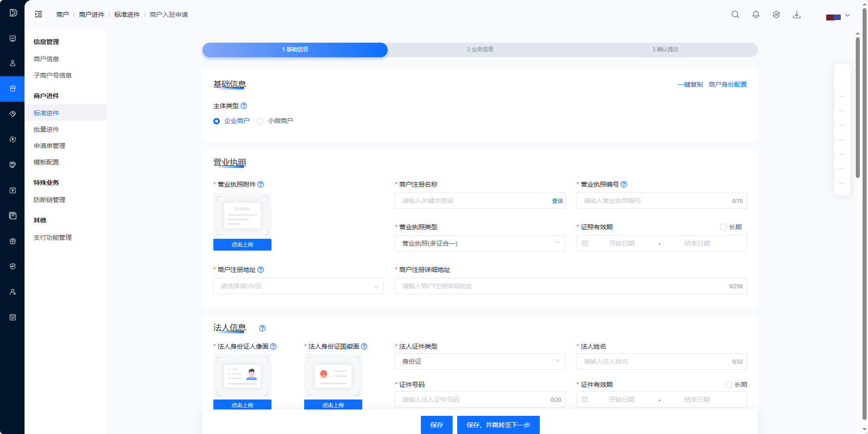Click the 一键复制 link
The image size is (868, 434).
690,84
